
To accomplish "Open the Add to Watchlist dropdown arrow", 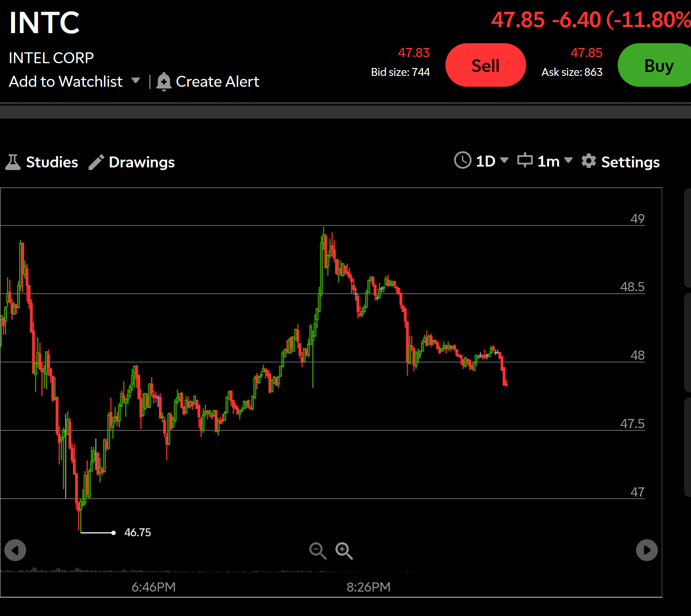I will tap(136, 81).
